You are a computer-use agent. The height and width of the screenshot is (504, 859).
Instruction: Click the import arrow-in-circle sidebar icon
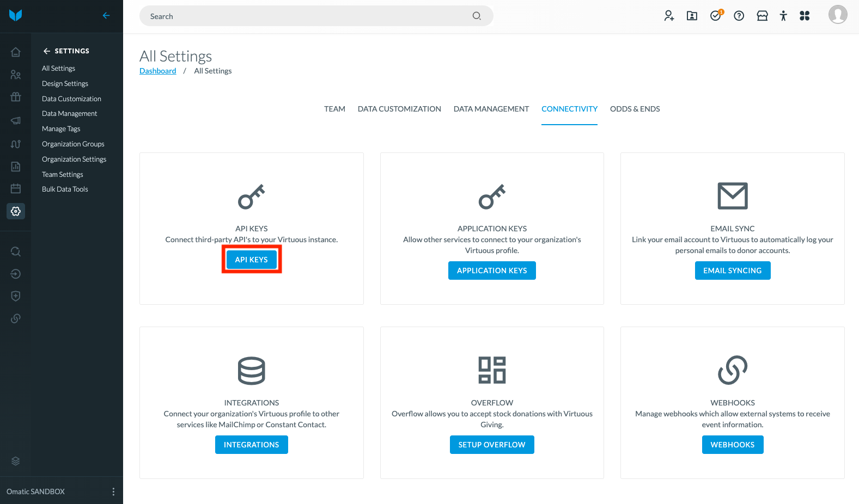click(16, 274)
